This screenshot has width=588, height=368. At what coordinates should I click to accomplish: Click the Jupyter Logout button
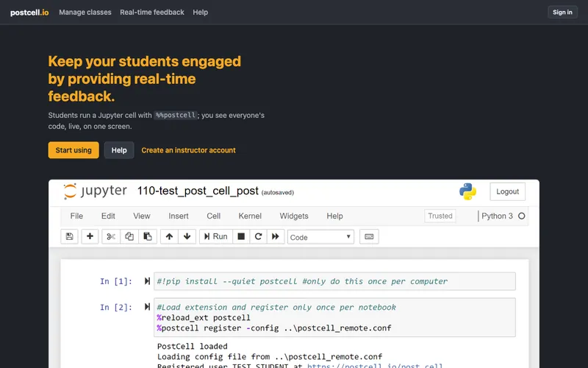point(507,191)
